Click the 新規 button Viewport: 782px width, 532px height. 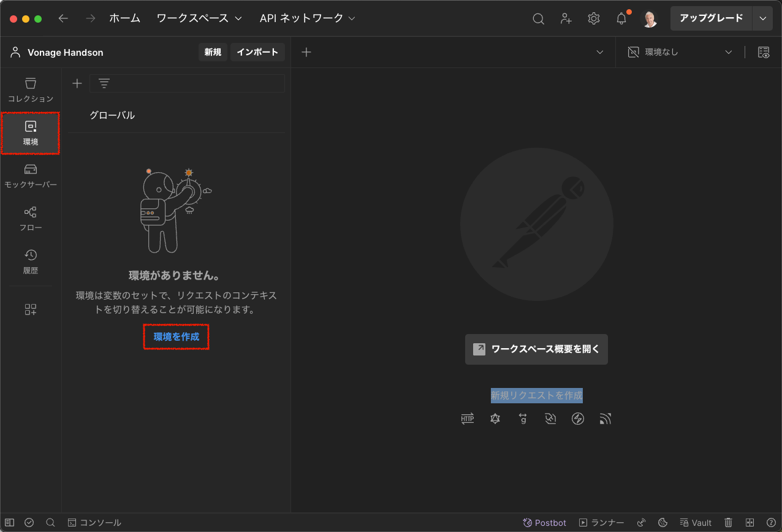pos(213,52)
